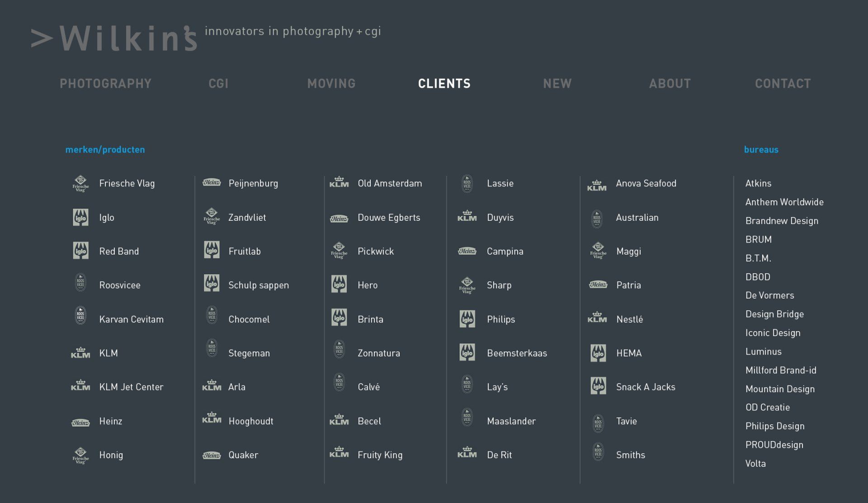Click the logo icon beside Douwe Egberts
This screenshot has height=503, width=868.
[339, 219]
